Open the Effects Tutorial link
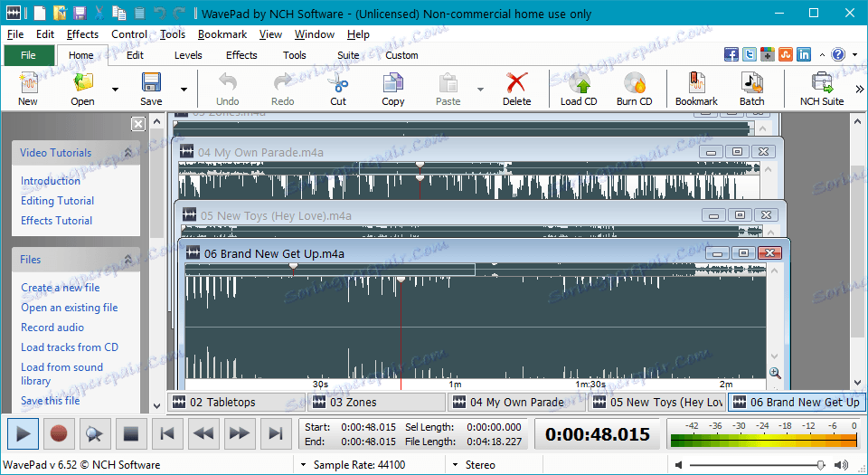Screen dimensions: 868x475 click(56, 221)
